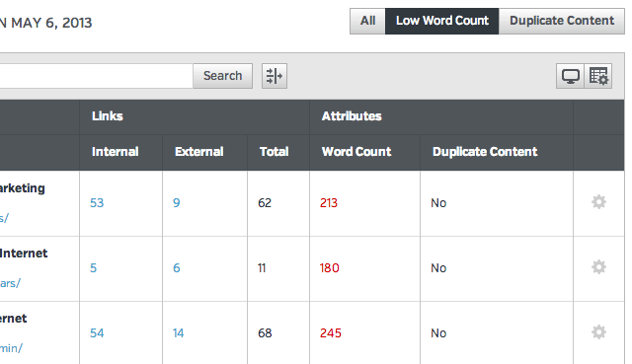The width and height of the screenshot is (632, 364).
Task: Select red word count 180
Action: pyautogui.click(x=329, y=268)
